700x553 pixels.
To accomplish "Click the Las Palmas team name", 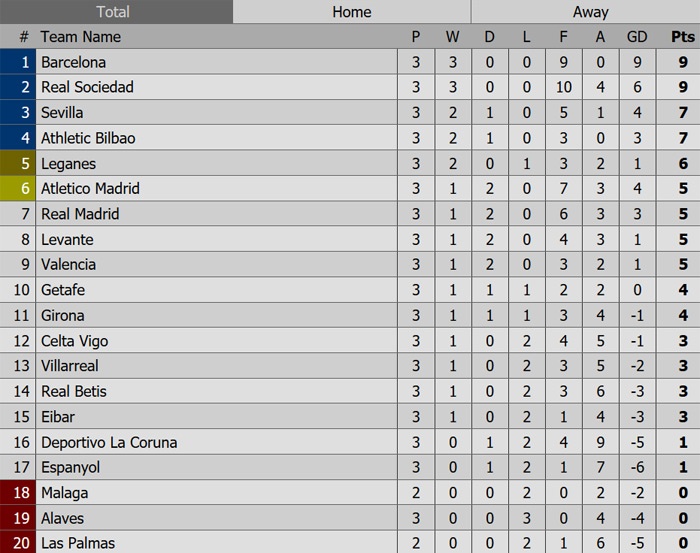I will [78, 543].
